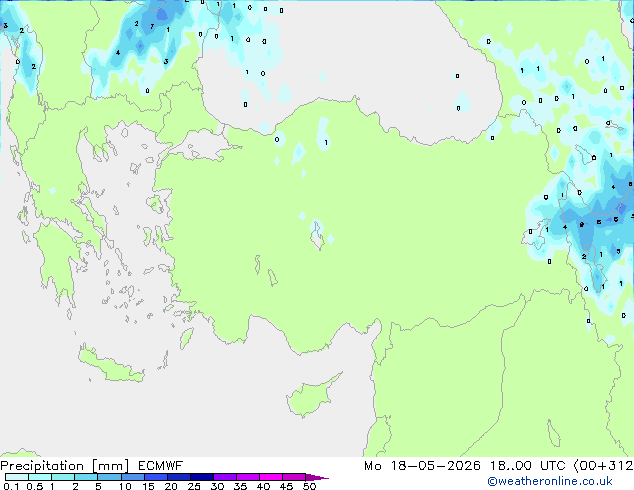Viewport: 634px width, 490px height.
Task: Click the 'Mo' weekday label
Action: [372, 466]
